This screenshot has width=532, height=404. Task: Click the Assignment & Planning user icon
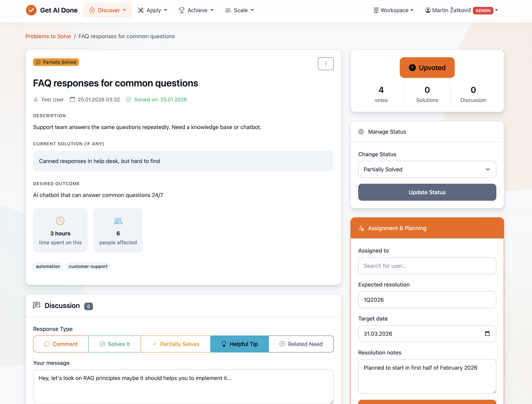tap(361, 228)
